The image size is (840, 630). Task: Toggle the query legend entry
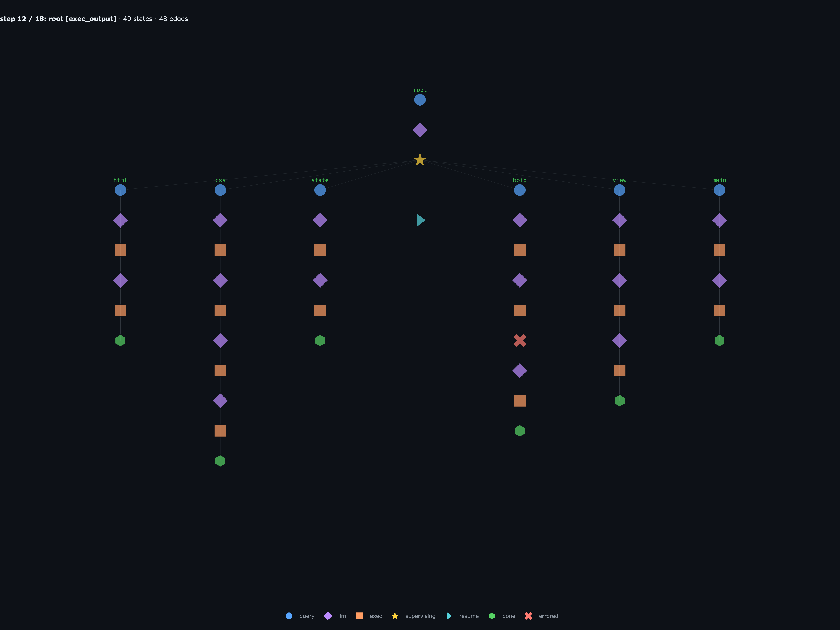pos(300,616)
